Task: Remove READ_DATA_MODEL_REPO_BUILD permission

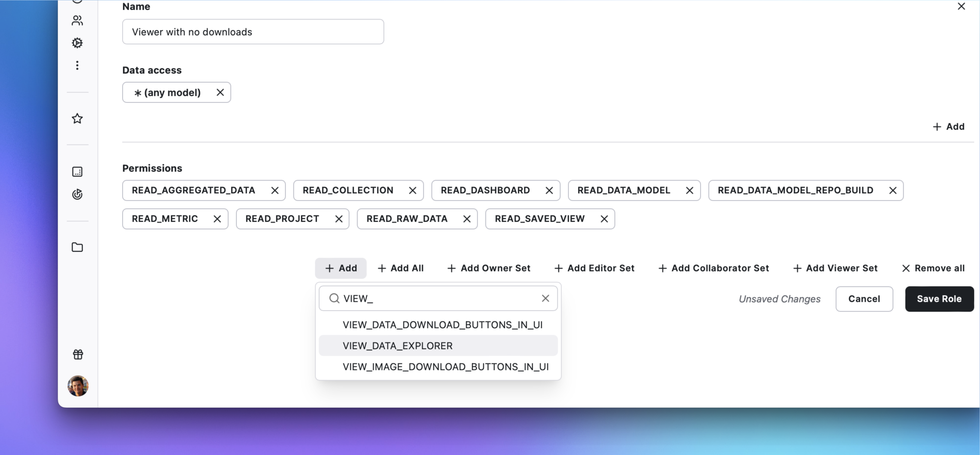Action: pos(893,191)
